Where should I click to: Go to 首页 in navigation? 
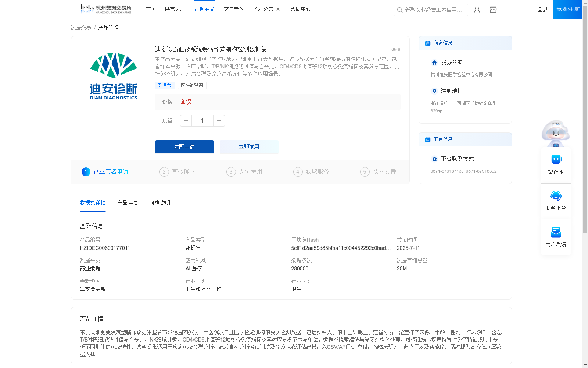click(151, 9)
